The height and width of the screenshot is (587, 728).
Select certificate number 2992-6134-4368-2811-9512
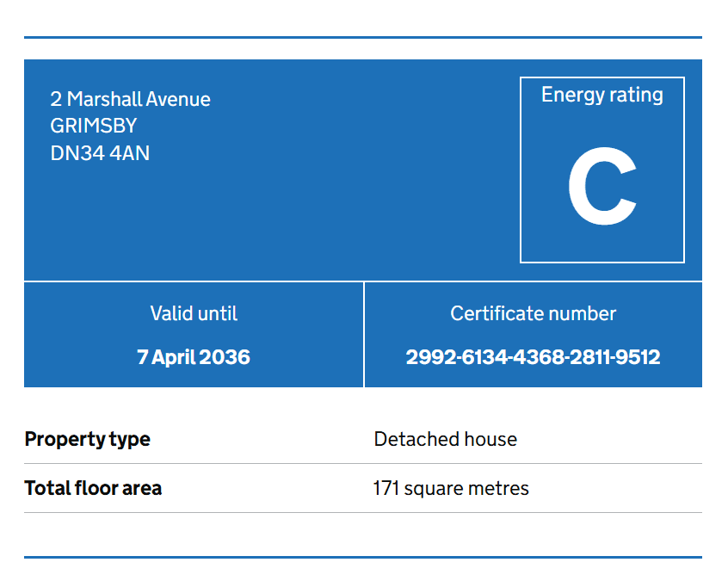tap(533, 356)
